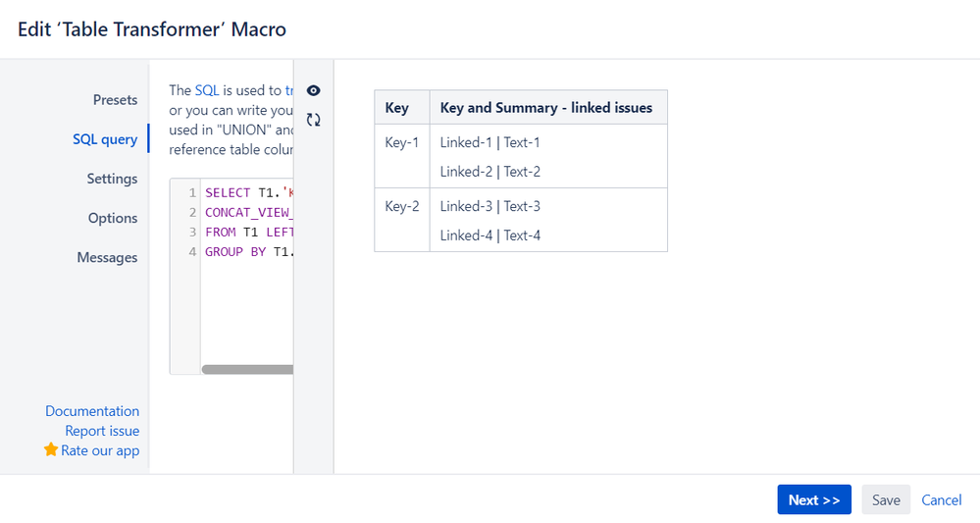Cancel the macro editing dialog

coord(941,499)
